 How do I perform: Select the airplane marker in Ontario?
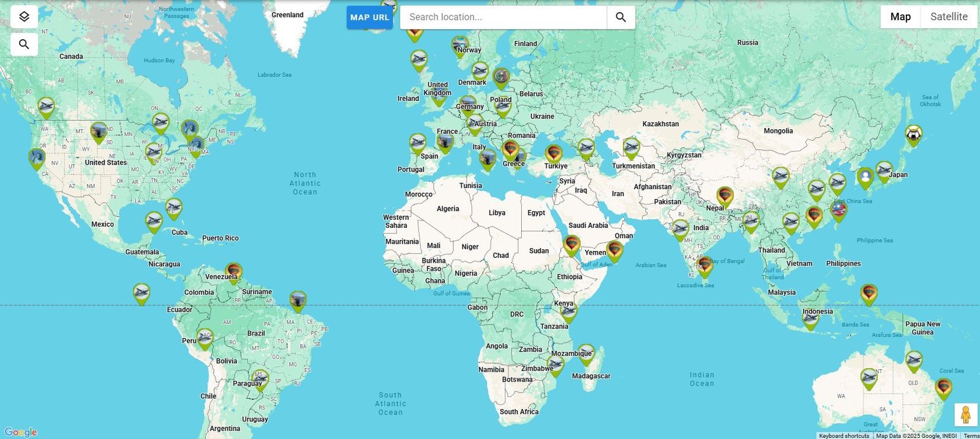(x=160, y=123)
